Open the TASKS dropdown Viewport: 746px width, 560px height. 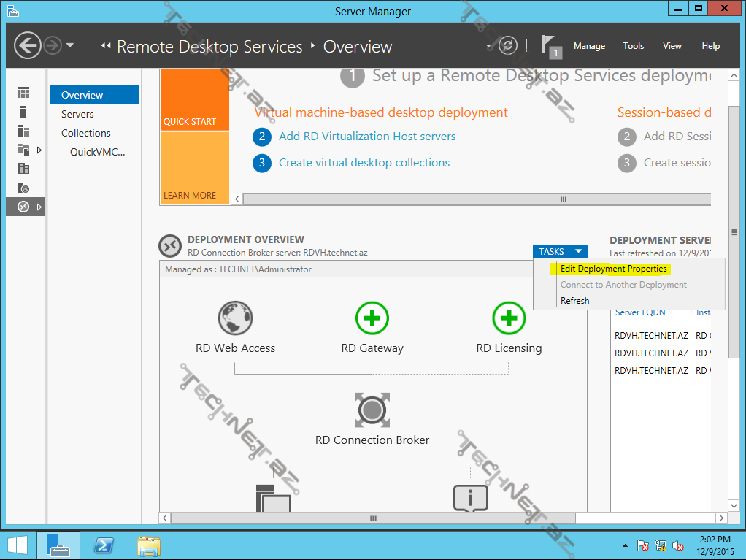click(x=559, y=251)
